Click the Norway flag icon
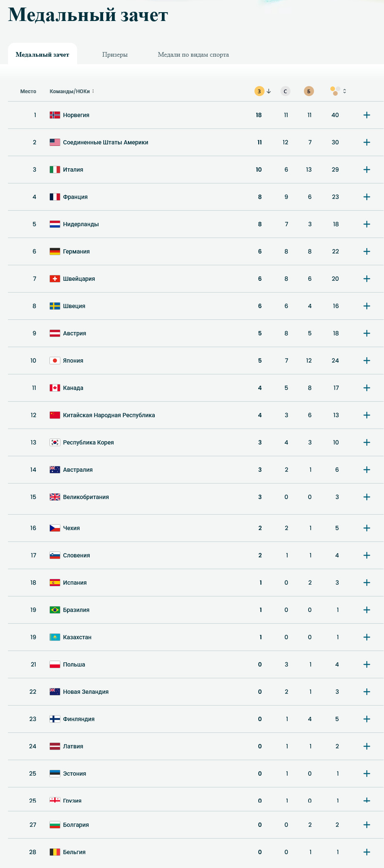 (55, 115)
